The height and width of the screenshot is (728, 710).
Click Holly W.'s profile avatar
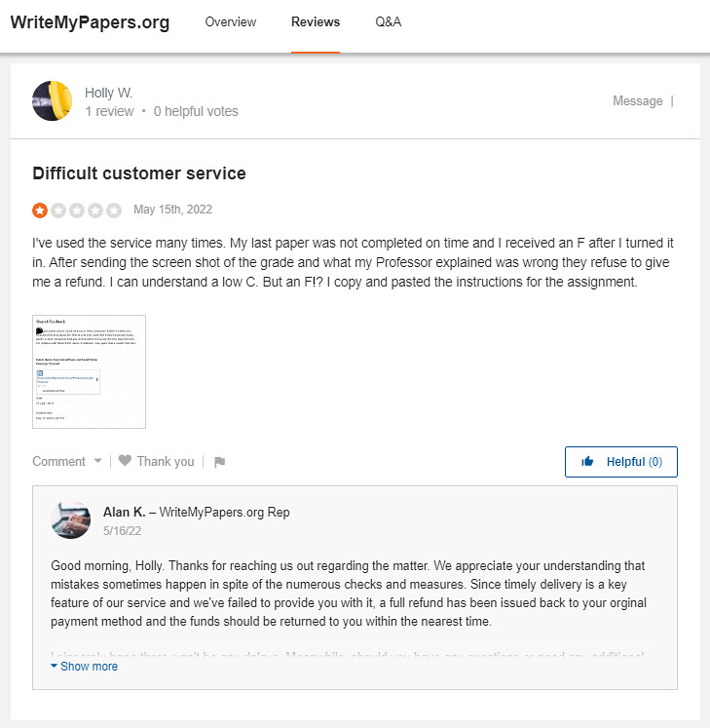click(x=52, y=101)
